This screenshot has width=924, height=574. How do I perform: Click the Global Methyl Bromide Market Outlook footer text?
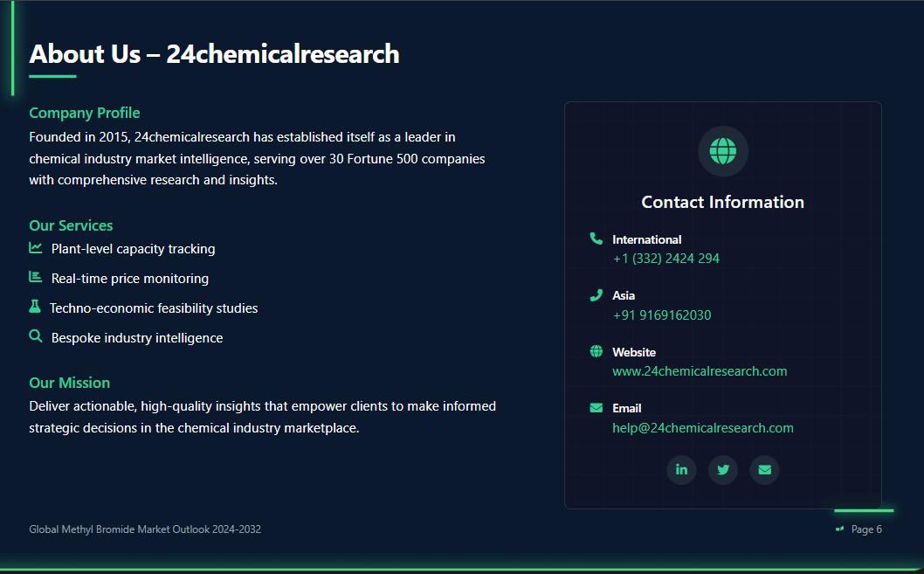[145, 529]
